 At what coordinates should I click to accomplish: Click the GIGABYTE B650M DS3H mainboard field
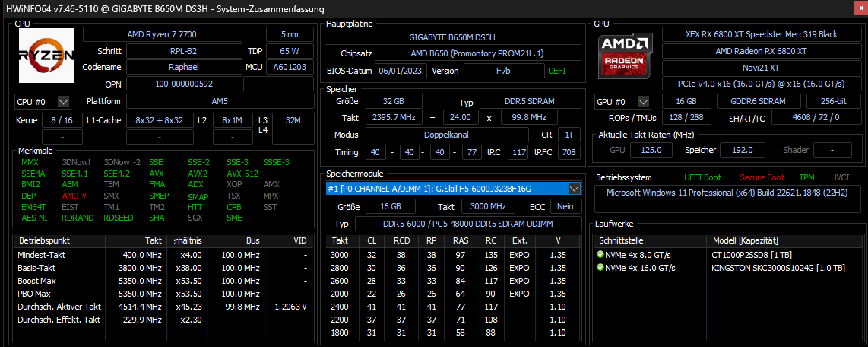coord(453,38)
